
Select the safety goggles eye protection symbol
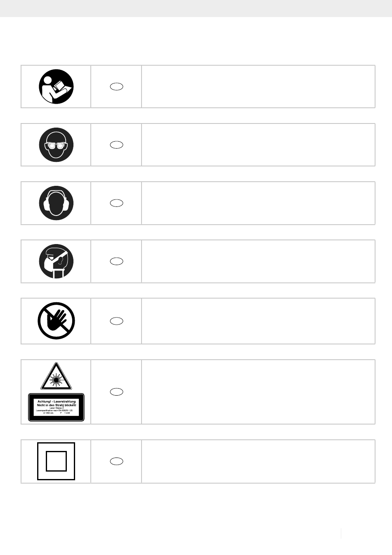tap(56, 145)
